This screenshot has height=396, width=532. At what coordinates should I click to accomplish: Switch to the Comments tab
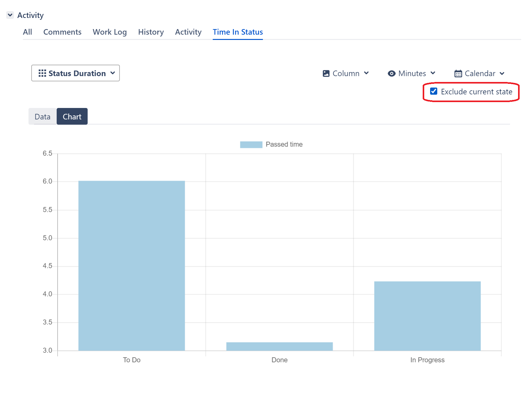point(62,32)
